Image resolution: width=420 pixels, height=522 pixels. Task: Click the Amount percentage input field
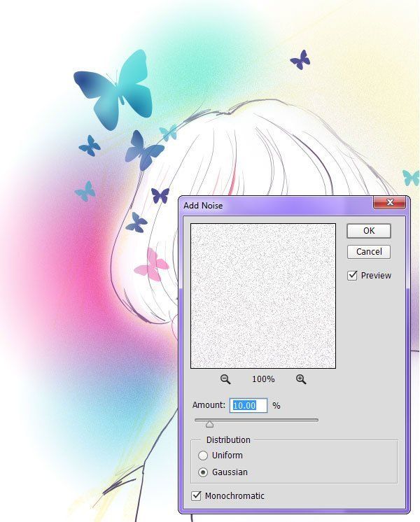point(248,405)
